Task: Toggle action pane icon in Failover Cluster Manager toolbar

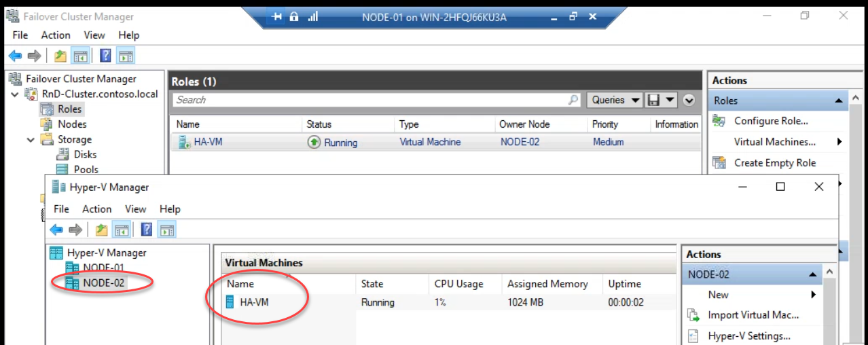Action: tap(126, 56)
